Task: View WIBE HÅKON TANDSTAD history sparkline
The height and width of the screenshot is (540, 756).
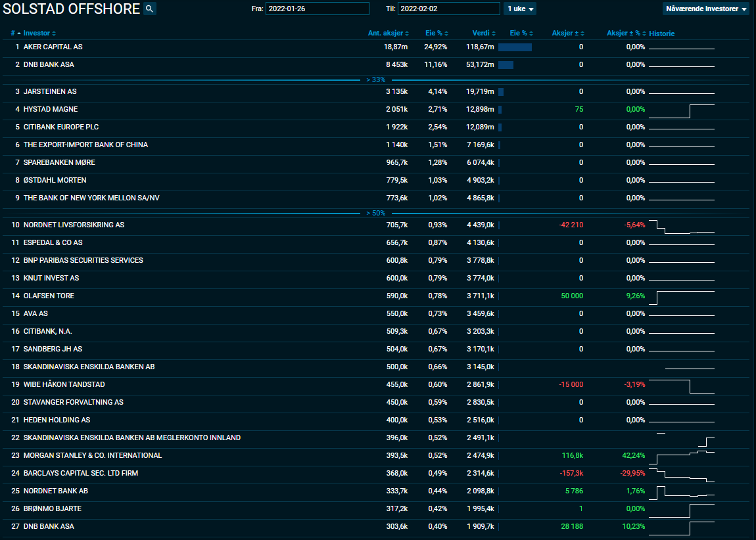Action: click(x=682, y=386)
